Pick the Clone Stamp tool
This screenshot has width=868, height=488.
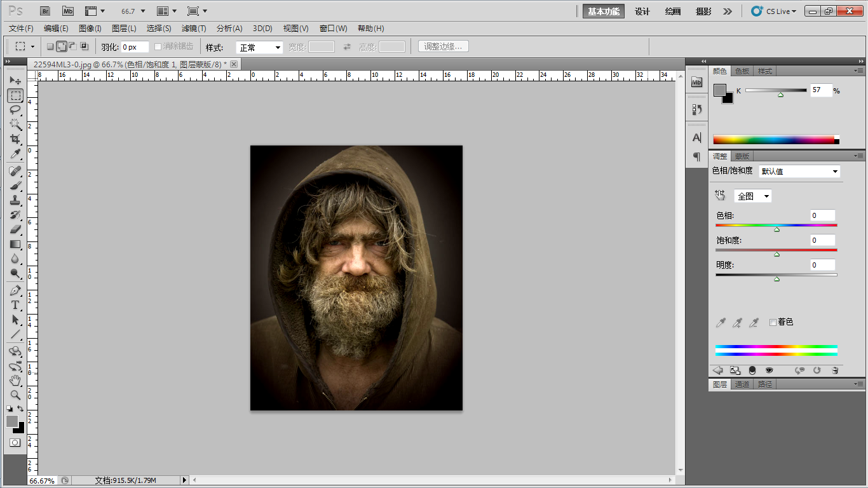pyautogui.click(x=15, y=200)
